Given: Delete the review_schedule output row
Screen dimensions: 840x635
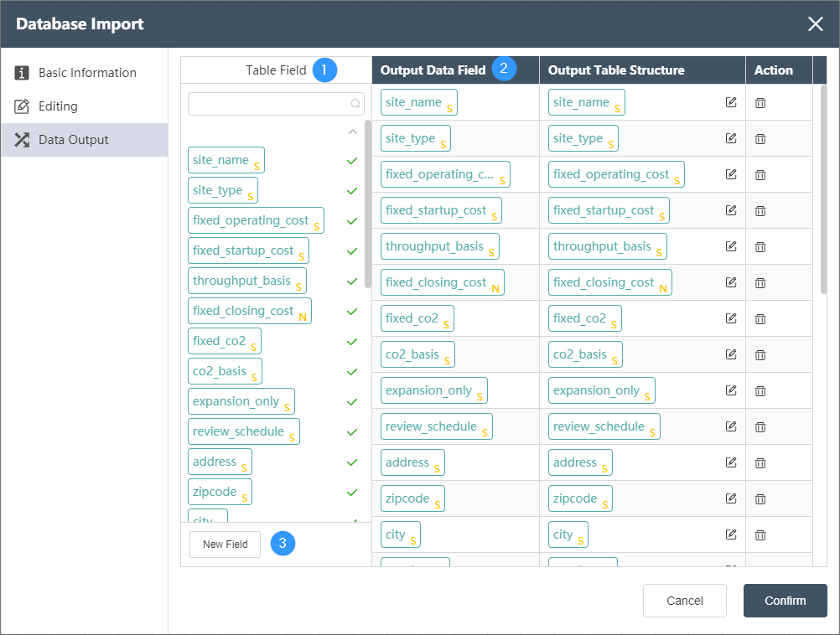Looking at the screenshot, I should coord(760,426).
